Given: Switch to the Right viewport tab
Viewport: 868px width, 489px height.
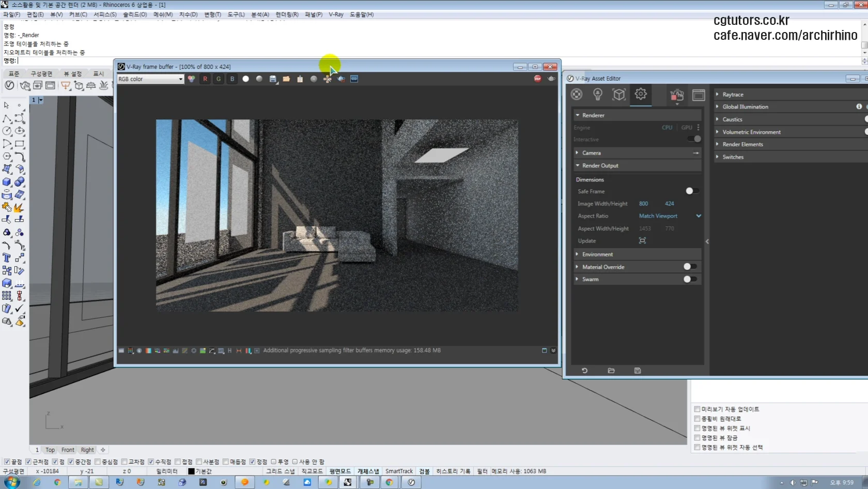Looking at the screenshot, I should click(x=87, y=450).
